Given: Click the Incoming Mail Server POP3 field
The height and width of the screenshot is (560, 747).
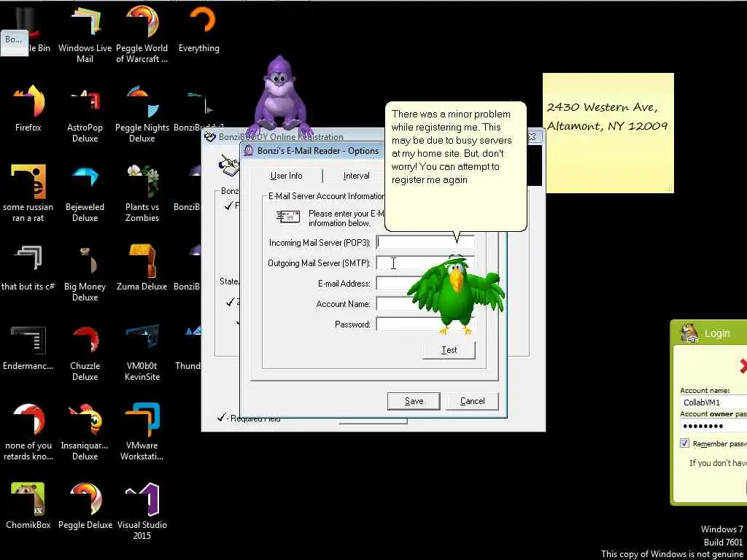Looking at the screenshot, I should 425,242.
